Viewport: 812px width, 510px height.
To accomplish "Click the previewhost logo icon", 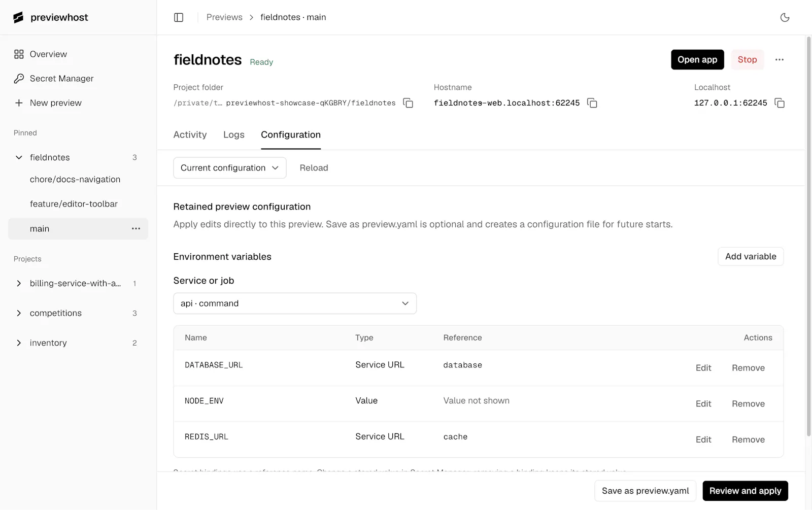I will 18,17.
